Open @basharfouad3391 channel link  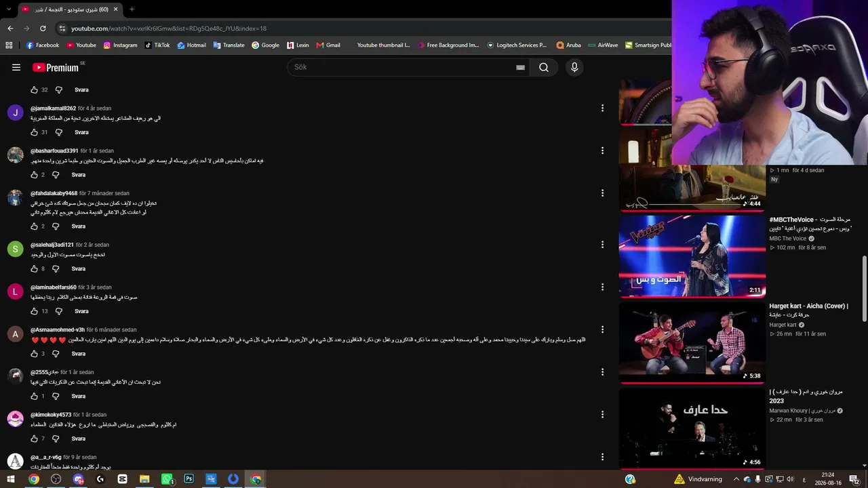pyautogui.click(x=54, y=150)
